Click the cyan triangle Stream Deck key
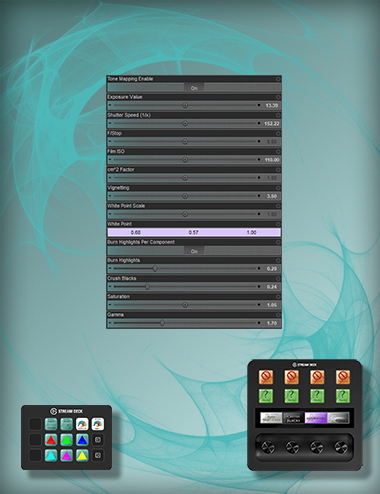Screen dimensions: 380x494 [x=51, y=455]
